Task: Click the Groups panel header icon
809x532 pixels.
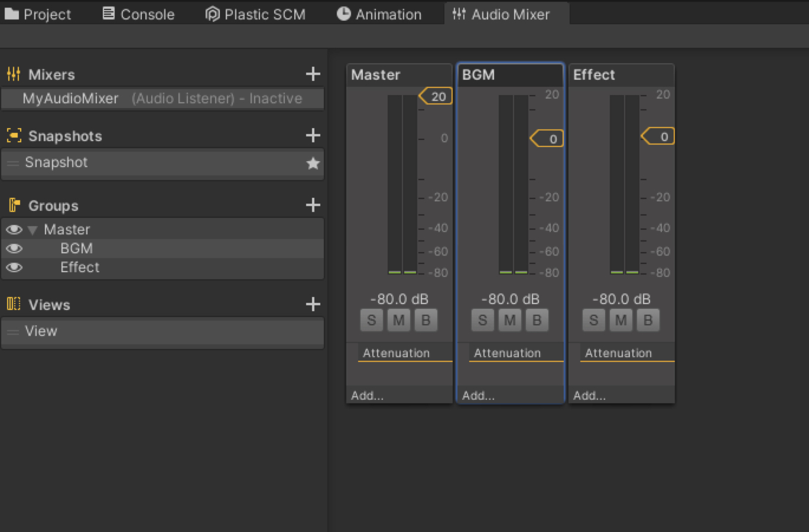Action: coord(13,204)
